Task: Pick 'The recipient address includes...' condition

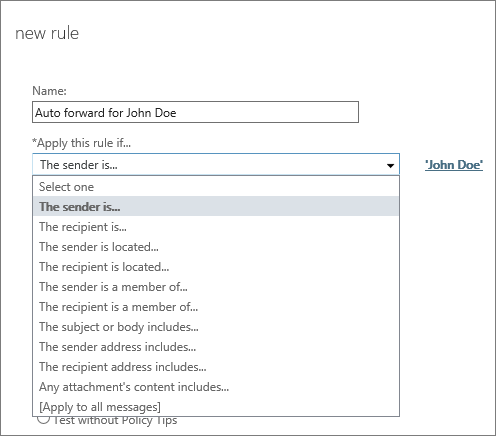Action: (216, 367)
